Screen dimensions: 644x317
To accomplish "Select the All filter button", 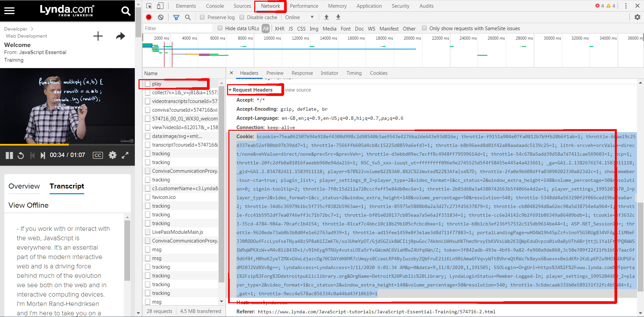I will 266,29.
